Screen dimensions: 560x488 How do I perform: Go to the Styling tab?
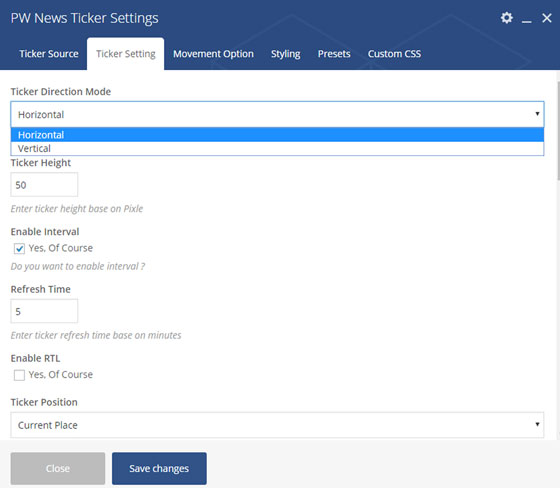[285, 54]
